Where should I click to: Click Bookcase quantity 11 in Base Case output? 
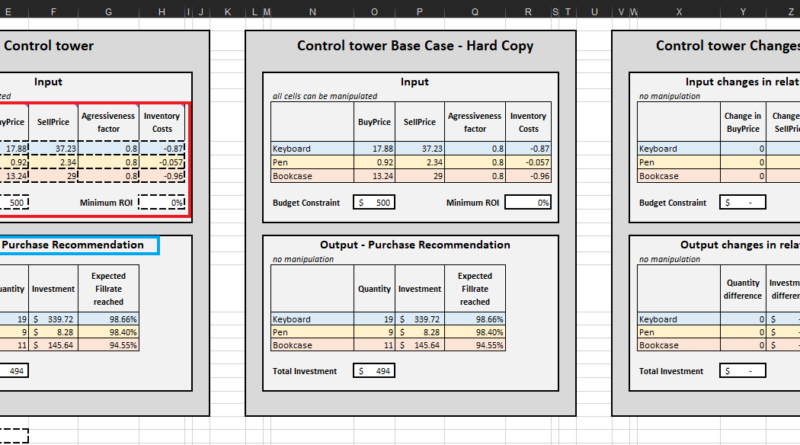tap(374, 345)
